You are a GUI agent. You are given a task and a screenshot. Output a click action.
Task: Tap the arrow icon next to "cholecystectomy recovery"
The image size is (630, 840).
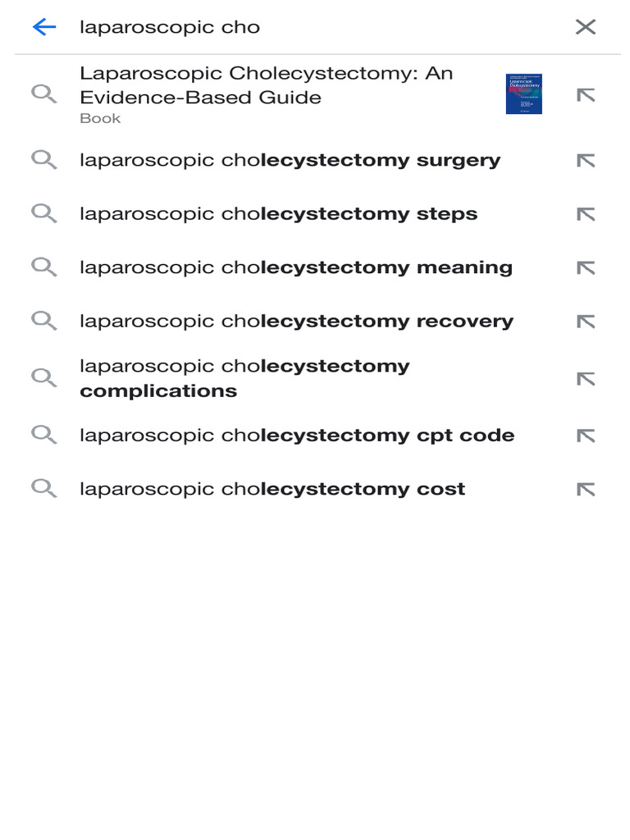coord(585,322)
